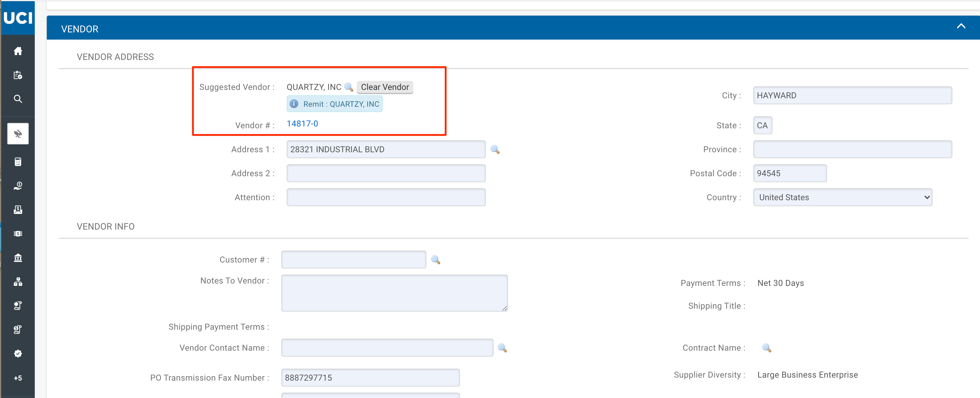The image size is (980, 398).
Task: Click the VENDOR section header title
Action: tap(79, 29)
